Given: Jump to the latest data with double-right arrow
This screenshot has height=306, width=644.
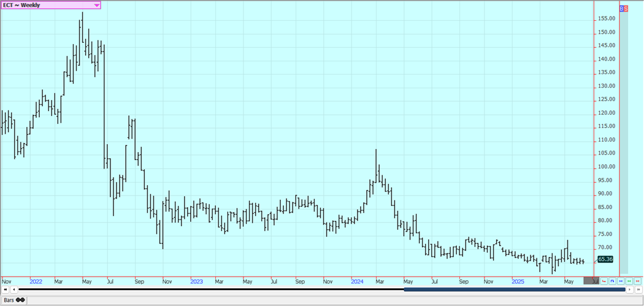Looking at the screenshot, I should (638, 289).
